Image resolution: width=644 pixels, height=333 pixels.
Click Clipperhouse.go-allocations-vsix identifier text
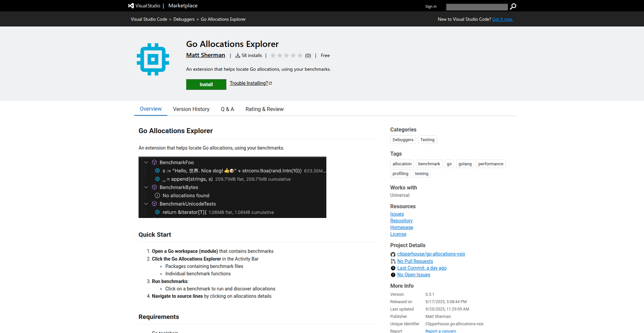coord(454,324)
